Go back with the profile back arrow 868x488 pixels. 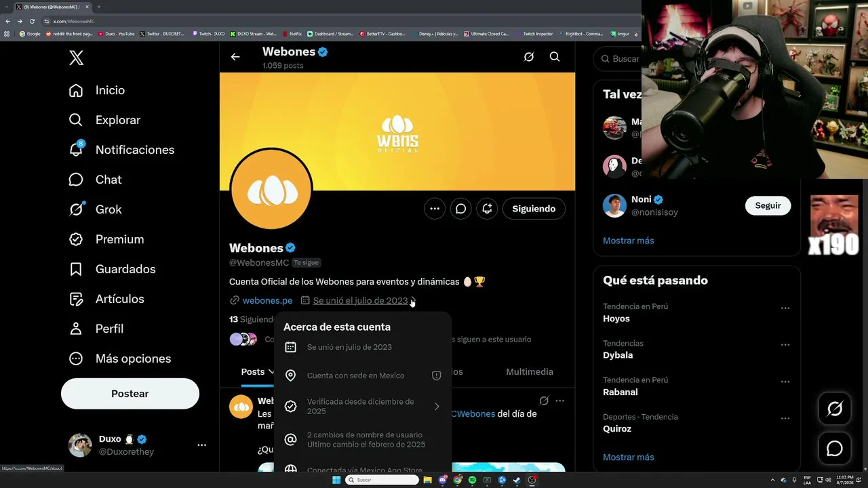pos(235,57)
